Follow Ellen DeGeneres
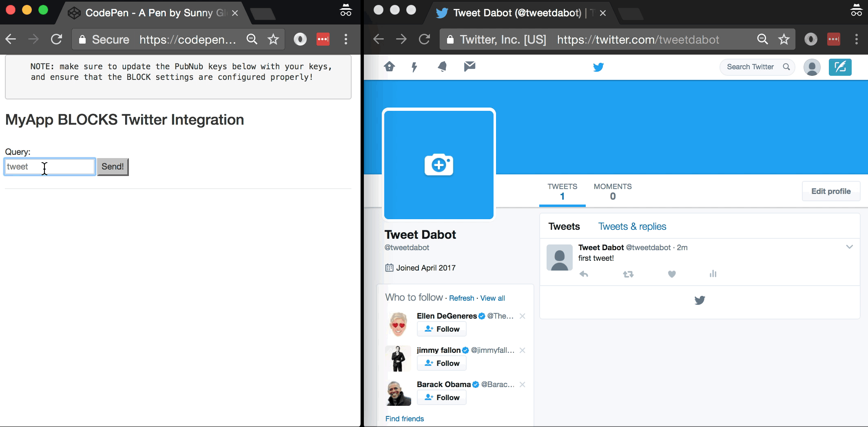Image resolution: width=868 pixels, height=427 pixels. point(441,329)
